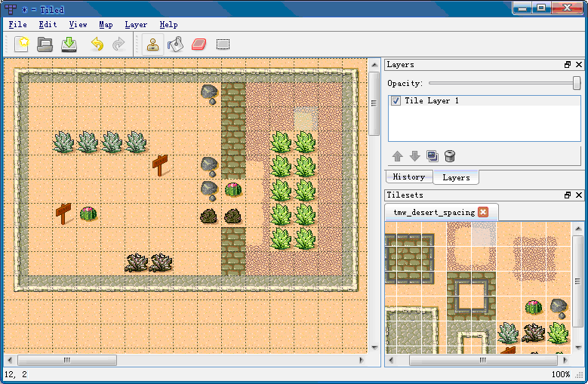Pick the pale gray-green plant tile in tileset

tap(509, 333)
